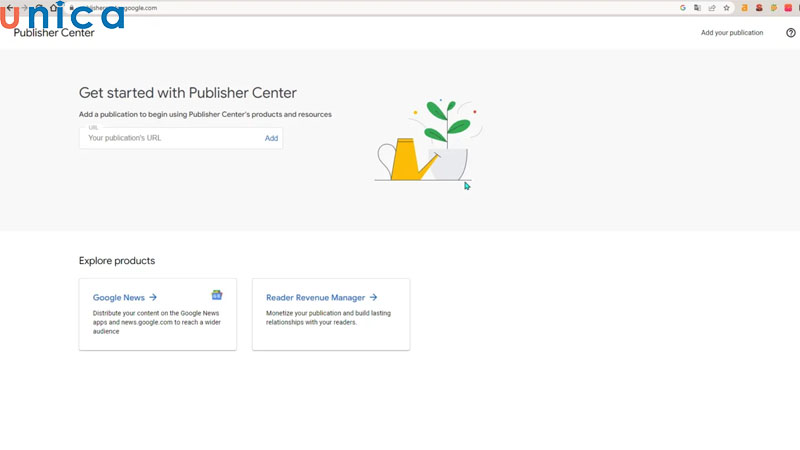Click the browser back arrow
Image resolution: width=800 pixels, height=450 pixels.
pyautogui.click(x=10, y=7)
